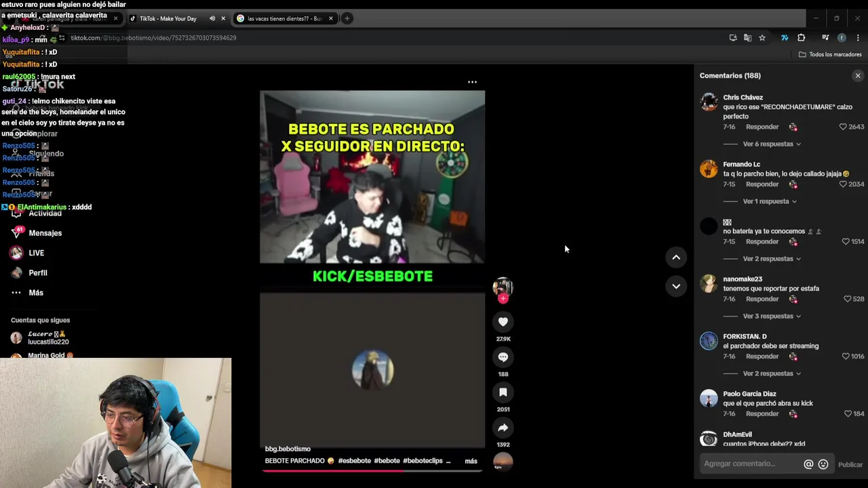
Task: Like FORKISTAN. D's comment
Action: [x=845, y=357]
